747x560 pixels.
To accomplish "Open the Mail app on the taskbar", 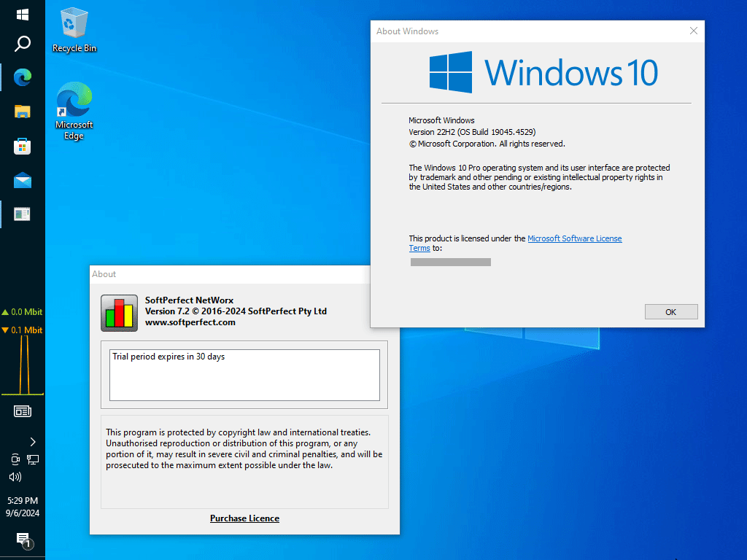I will click(x=23, y=181).
